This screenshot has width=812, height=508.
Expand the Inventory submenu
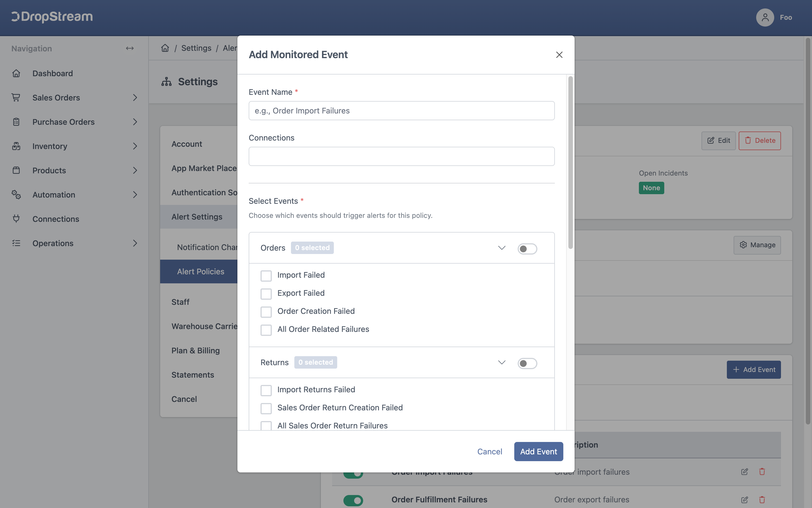coord(135,146)
